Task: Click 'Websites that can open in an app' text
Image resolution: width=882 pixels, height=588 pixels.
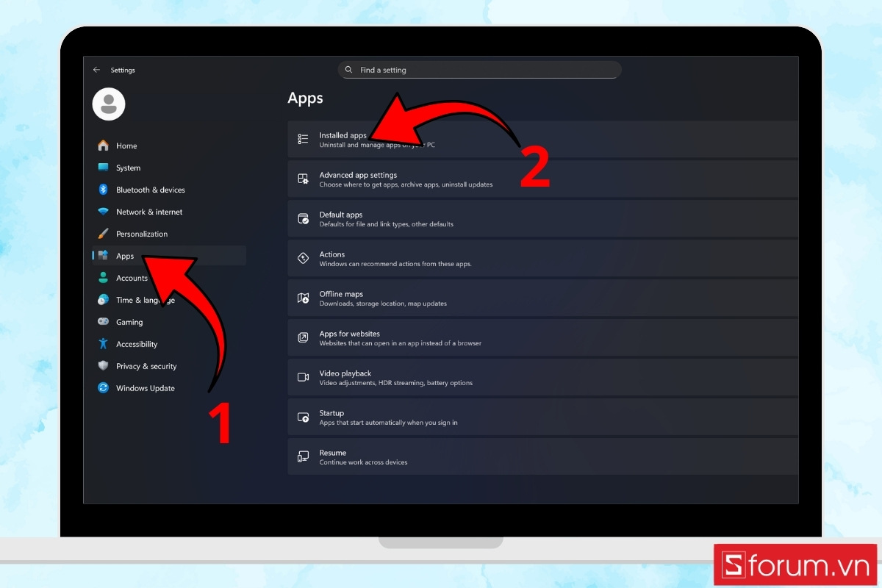Action: point(401,343)
